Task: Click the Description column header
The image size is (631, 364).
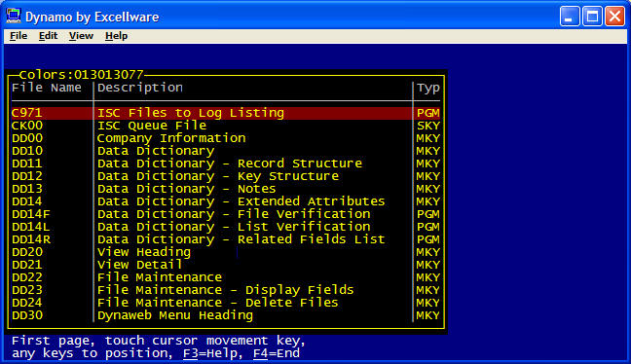Action: coord(140,88)
